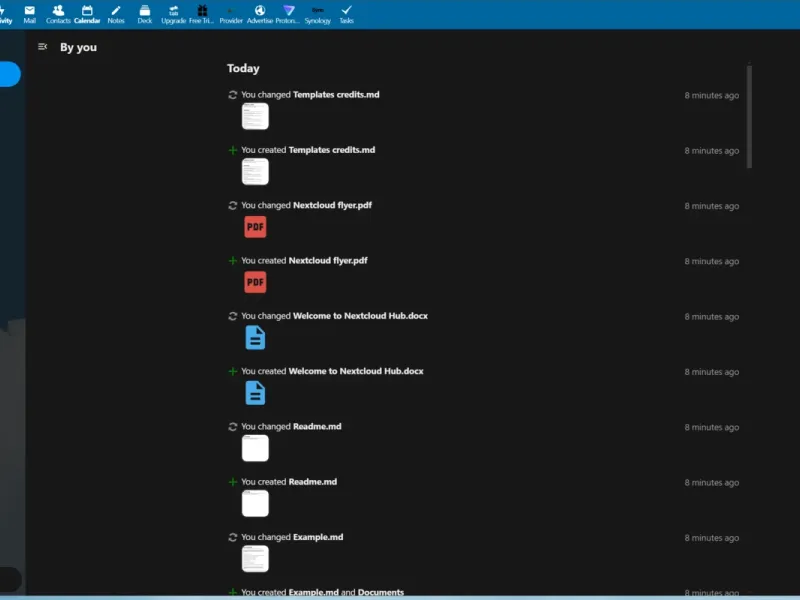Open thumbnail under changed Templates credits.md
The width and height of the screenshot is (800, 600).
pos(255,116)
